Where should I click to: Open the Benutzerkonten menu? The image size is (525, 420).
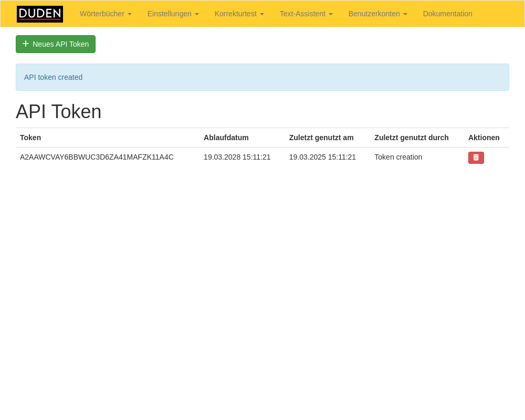click(x=377, y=14)
